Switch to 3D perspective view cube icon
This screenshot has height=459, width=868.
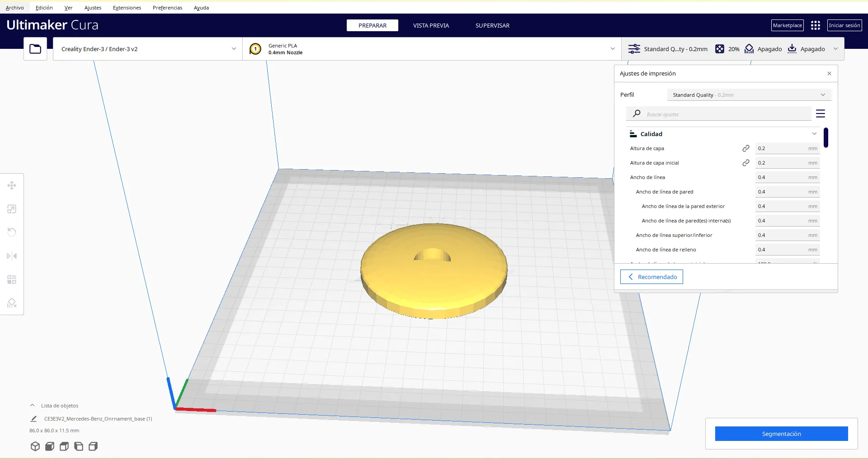coord(35,446)
